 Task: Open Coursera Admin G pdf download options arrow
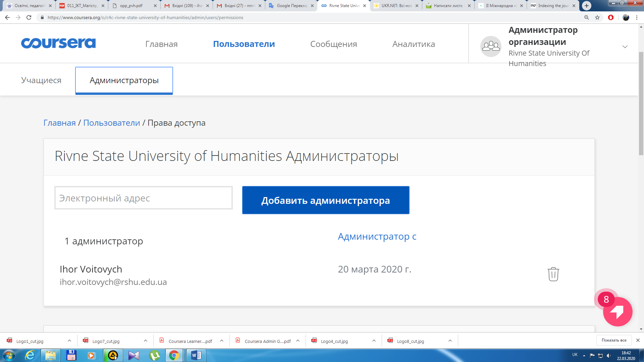(298, 341)
